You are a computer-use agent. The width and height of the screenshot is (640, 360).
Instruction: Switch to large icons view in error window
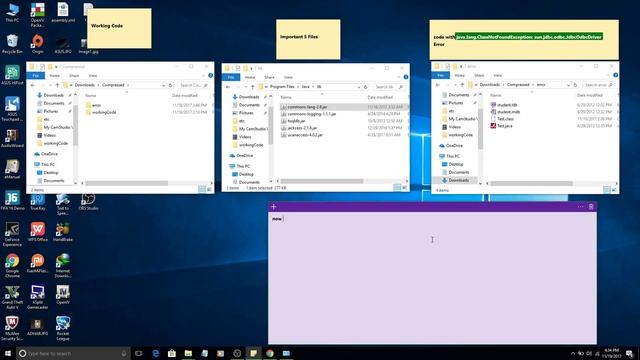[614, 190]
